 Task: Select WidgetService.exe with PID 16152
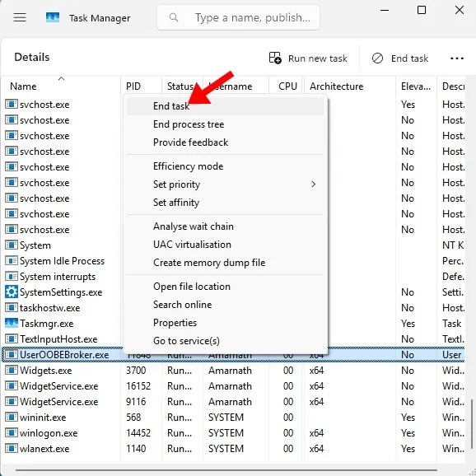[x=59, y=386]
